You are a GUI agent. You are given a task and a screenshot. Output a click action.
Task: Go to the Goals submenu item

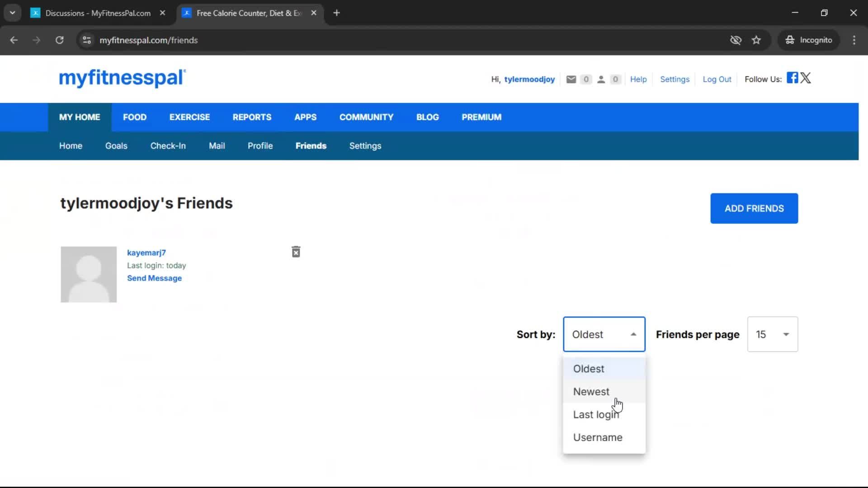coord(116,146)
